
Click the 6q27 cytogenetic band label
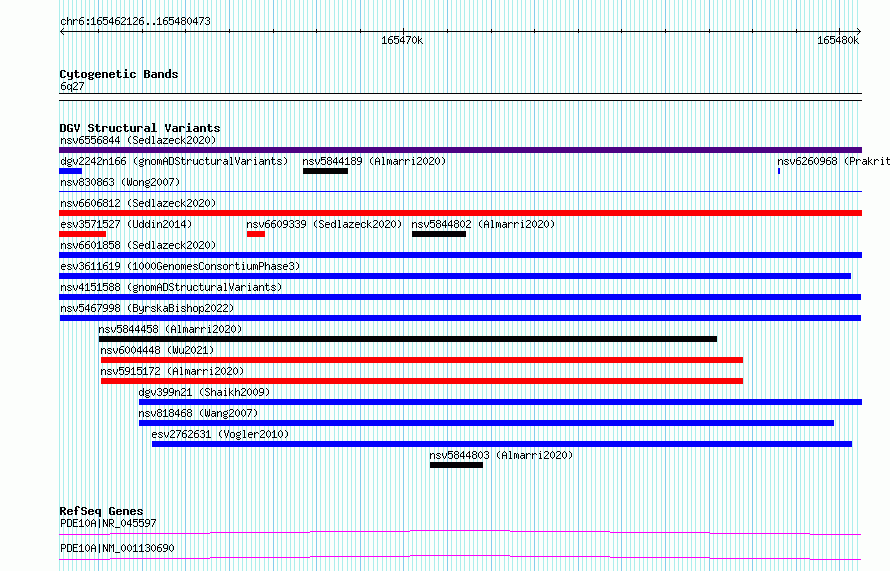pyautogui.click(x=72, y=86)
